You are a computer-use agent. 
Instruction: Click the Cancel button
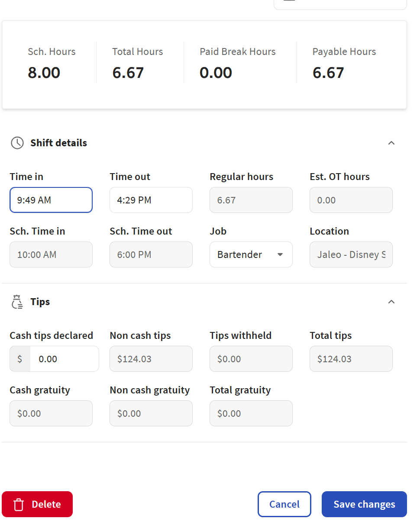[284, 504]
